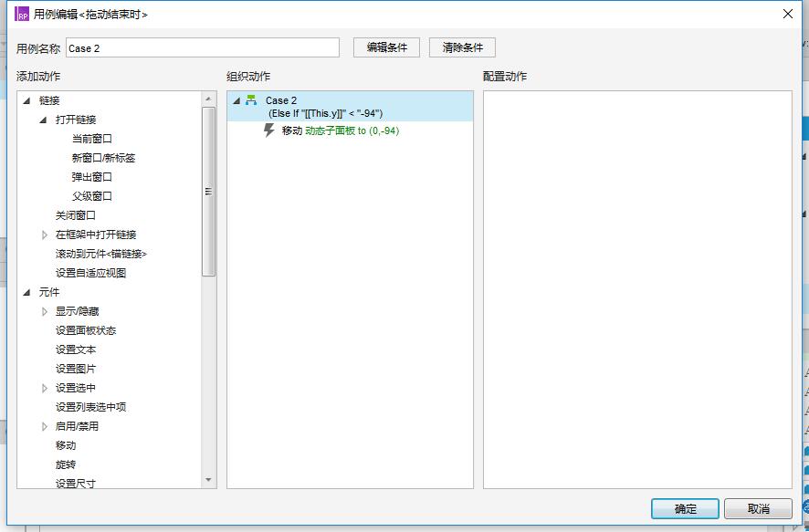
Task: Click the action list scrollbar down arrow
Action: click(x=208, y=480)
